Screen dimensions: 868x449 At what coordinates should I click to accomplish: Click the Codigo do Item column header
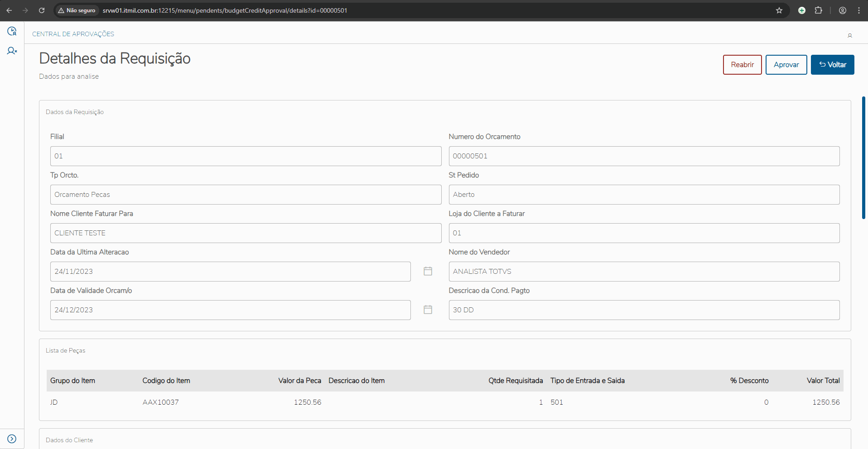point(166,381)
